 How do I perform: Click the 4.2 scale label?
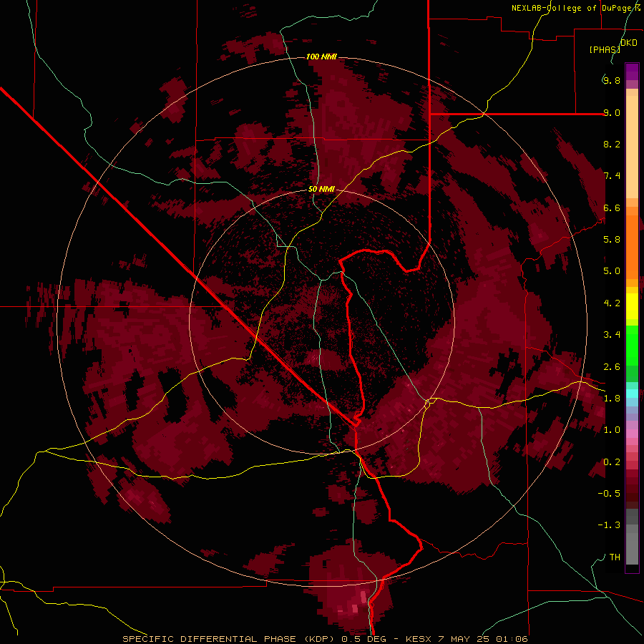click(612, 303)
